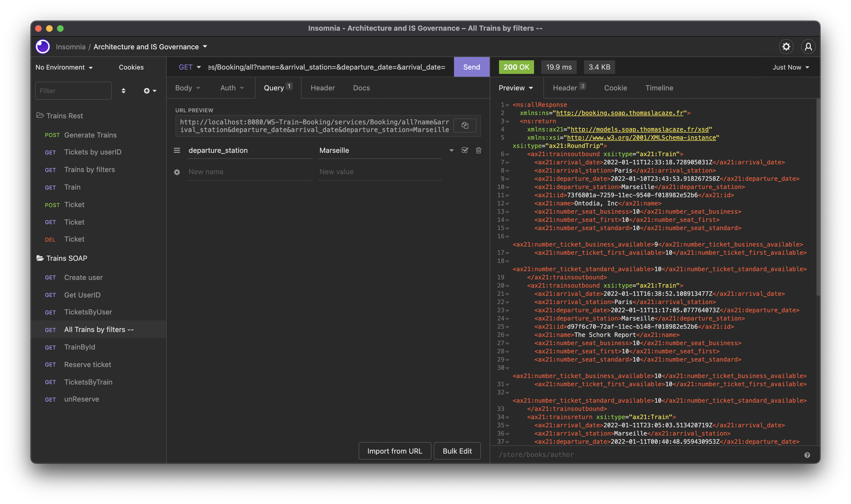Click the response pane scrollbar
The height and width of the screenshot is (504, 851).
pos(818,197)
